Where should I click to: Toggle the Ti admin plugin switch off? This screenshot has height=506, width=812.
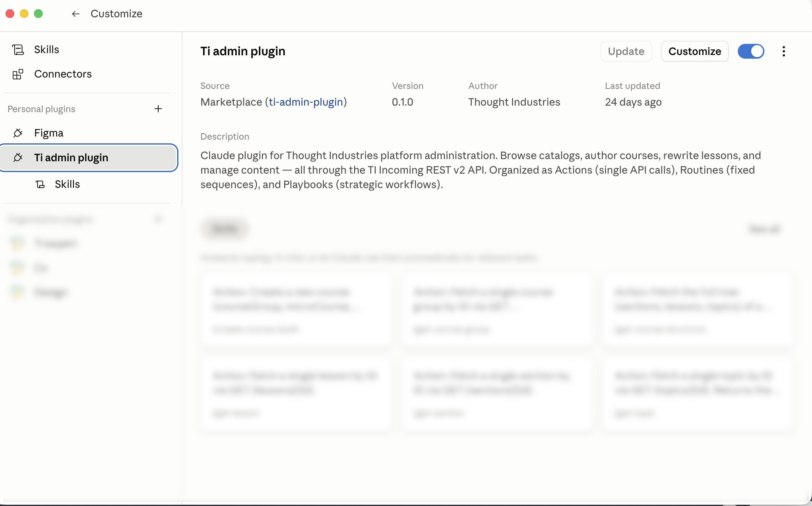(x=751, y=51)
